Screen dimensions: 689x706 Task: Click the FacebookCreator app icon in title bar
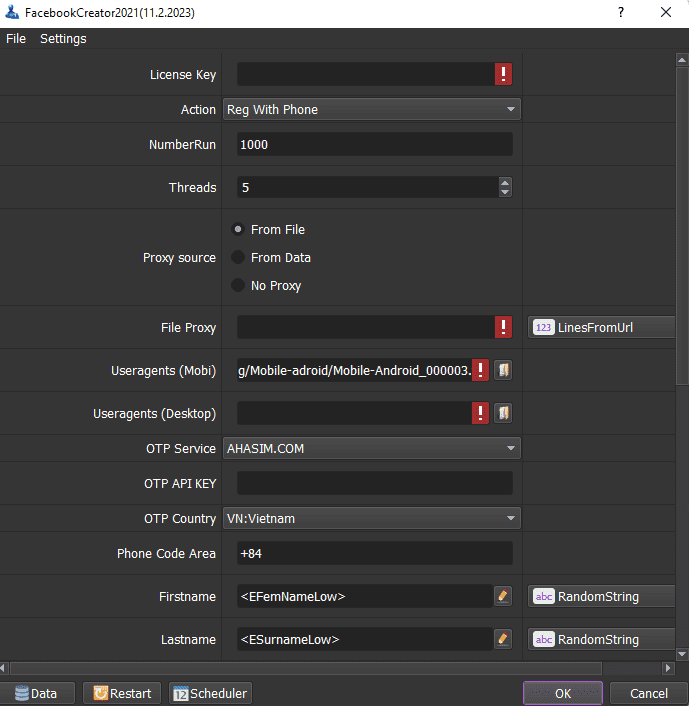coord(12,12)
